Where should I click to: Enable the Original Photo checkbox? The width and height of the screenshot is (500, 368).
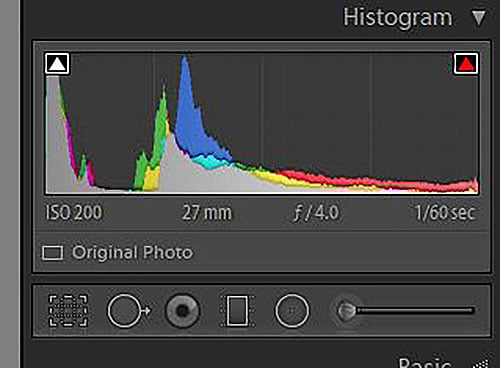(x=53, y=253)
